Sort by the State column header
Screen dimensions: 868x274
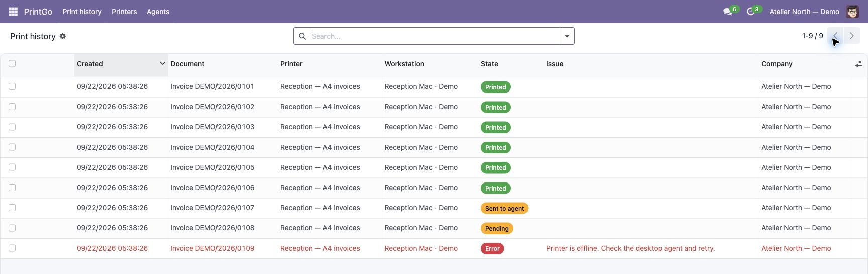489,64
